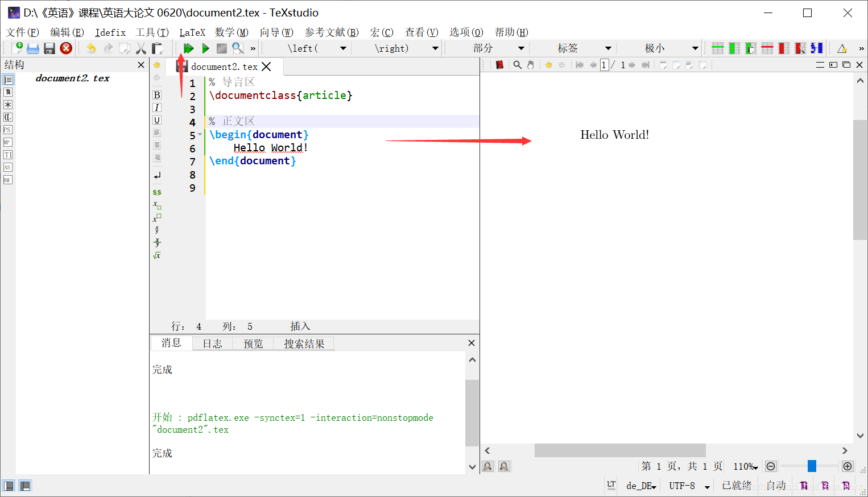Viewport: 868px width, 497px height.
Task: Switch to the 日志 log tab
Action: [x=212, y=343]
